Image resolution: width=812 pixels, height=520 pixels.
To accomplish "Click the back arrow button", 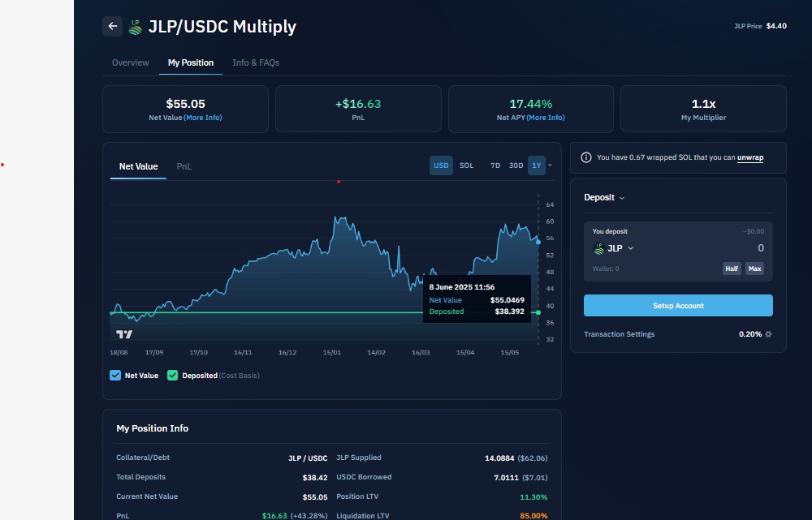I will tap(112, 26).
